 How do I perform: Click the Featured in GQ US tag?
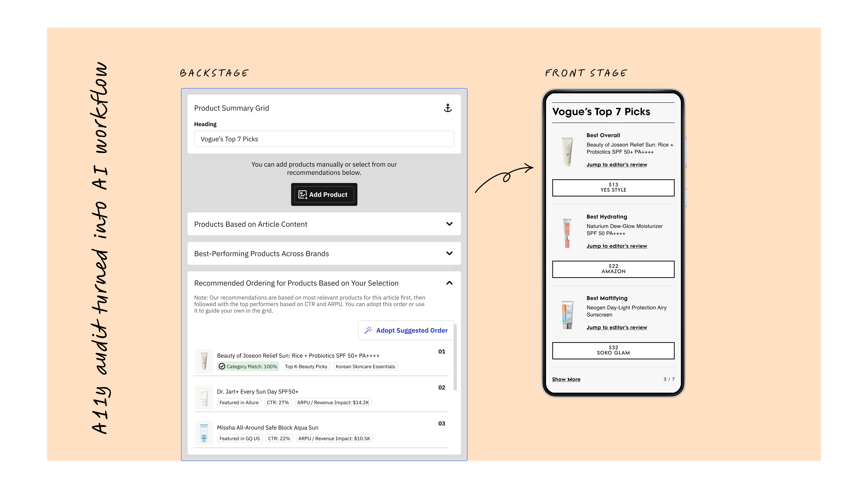(240, 439)
